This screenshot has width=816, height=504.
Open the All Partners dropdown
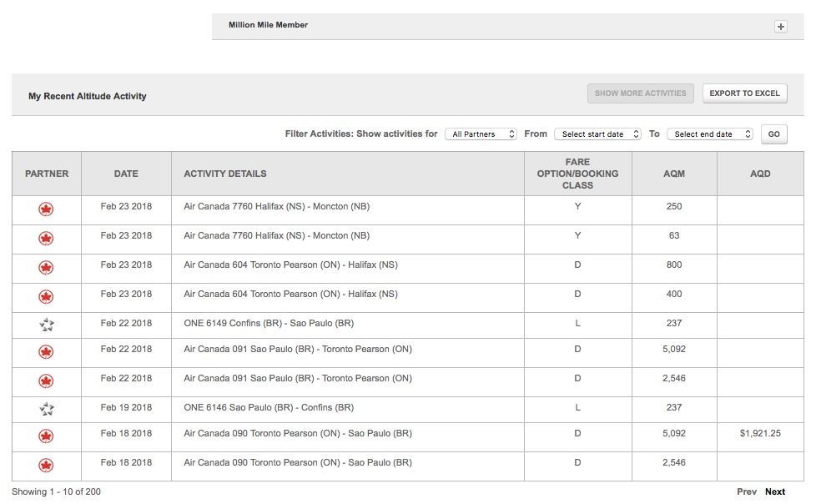(481, 134)
